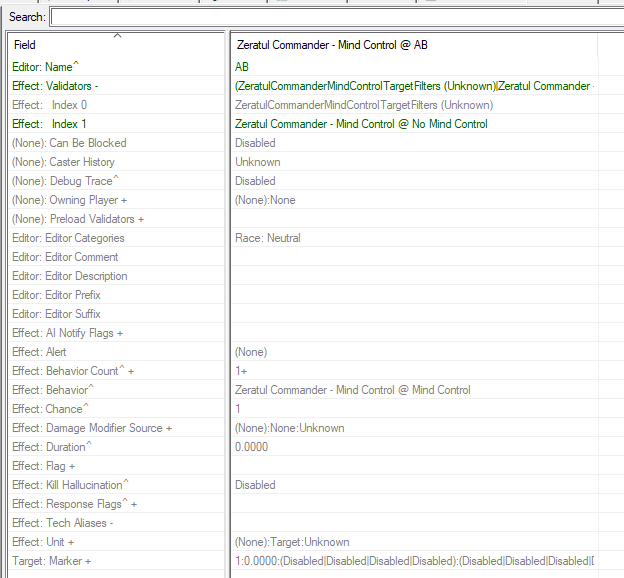Select the Editor: Name field row
Image resolution: width=624 pixels, height=578 pixels.
tap(116, 67)
